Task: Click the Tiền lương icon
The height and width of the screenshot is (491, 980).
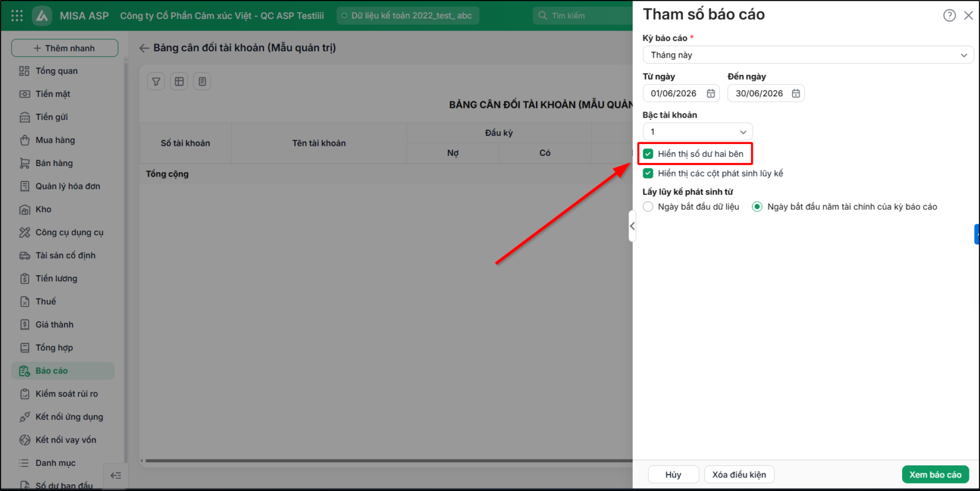Action: click(24, 278)
